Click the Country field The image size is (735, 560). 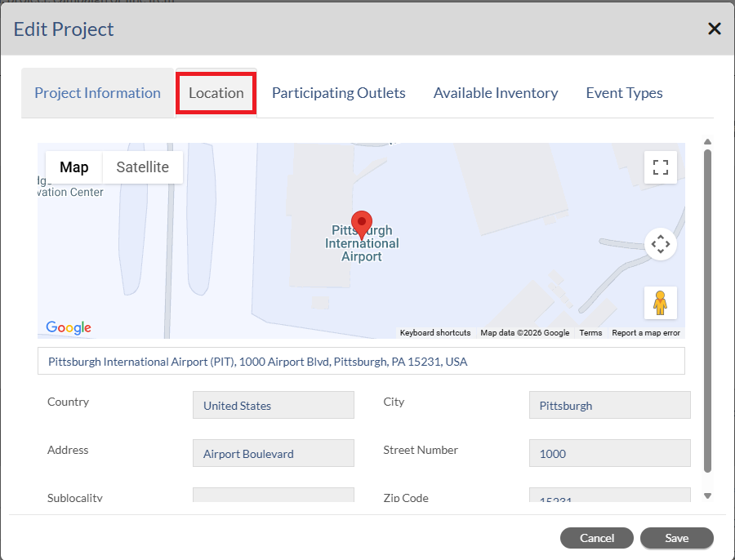(x=274, y=405)
